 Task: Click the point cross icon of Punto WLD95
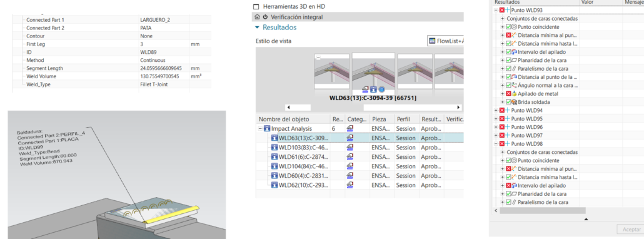coord(508,119)
